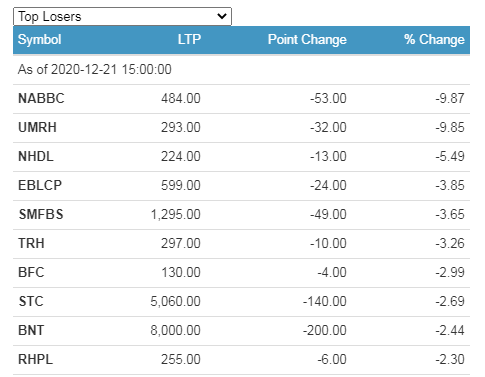485x377 pixels.
Task: Sort by LTP column header
Action: pyautogui.click(x=189, y=39)
